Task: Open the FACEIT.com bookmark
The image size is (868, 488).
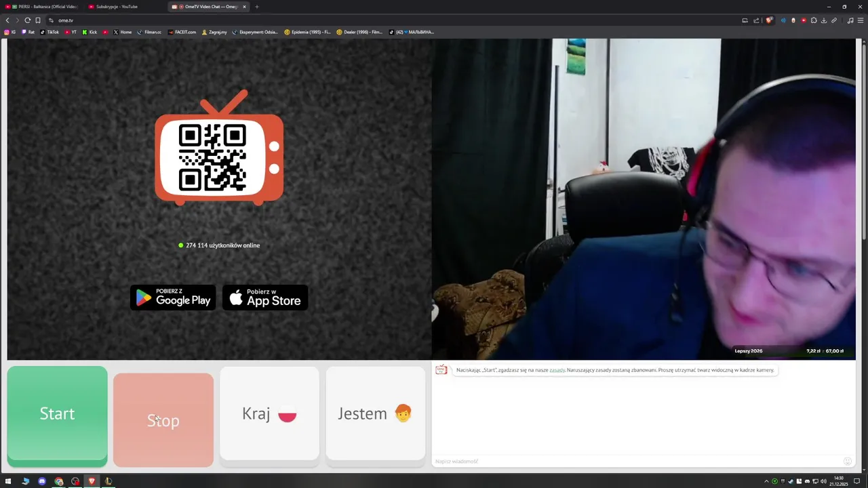Action: (x=182, y=32)
